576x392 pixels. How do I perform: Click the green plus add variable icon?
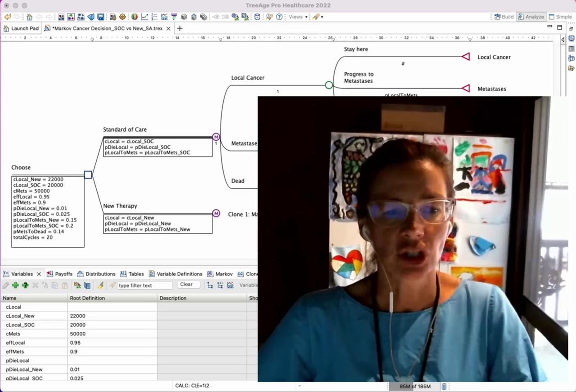point(15,285)
